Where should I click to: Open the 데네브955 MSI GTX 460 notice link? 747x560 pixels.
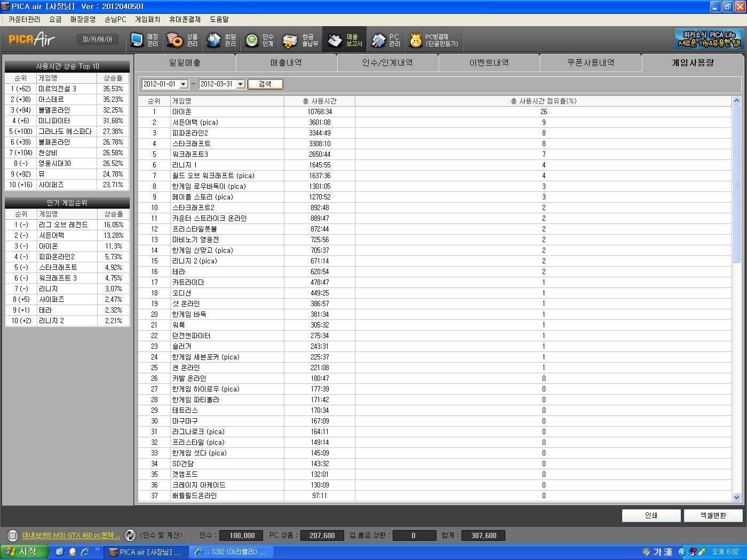tap(71, 535)
